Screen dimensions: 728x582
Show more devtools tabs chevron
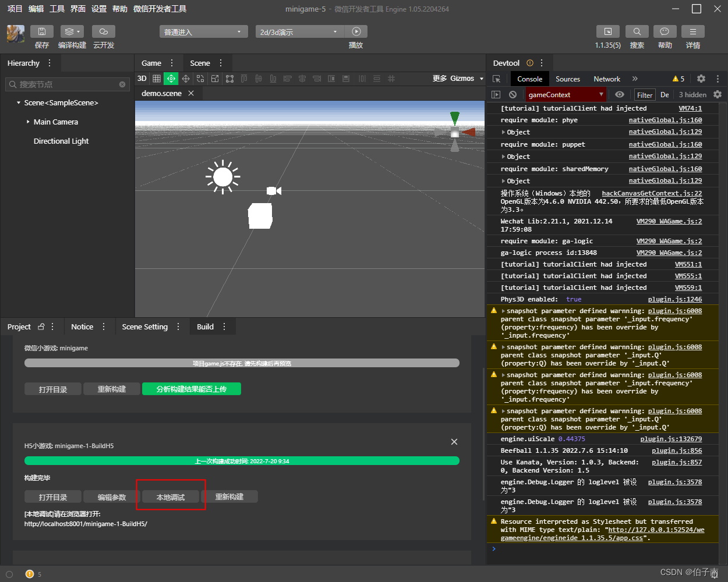tap(635, 79)
